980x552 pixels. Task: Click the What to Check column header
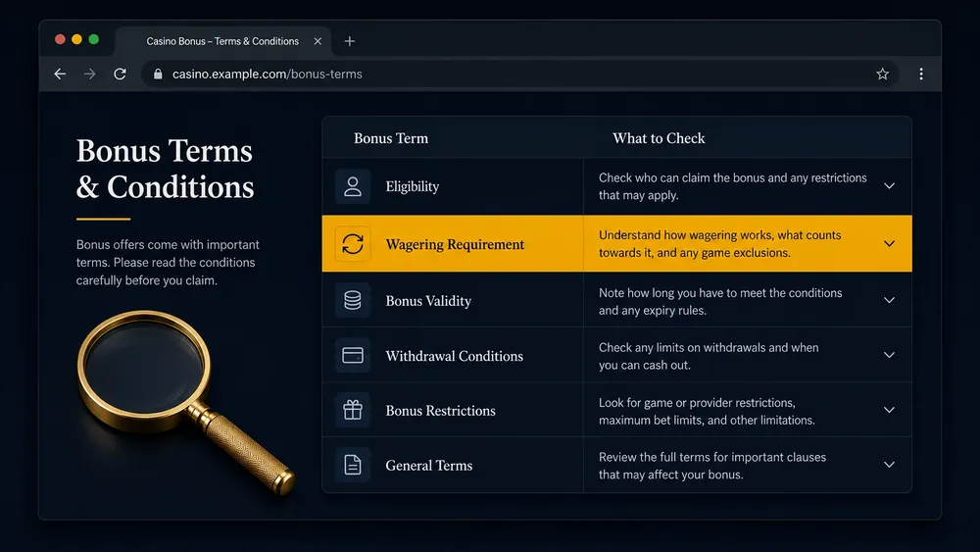click(659, 138)
